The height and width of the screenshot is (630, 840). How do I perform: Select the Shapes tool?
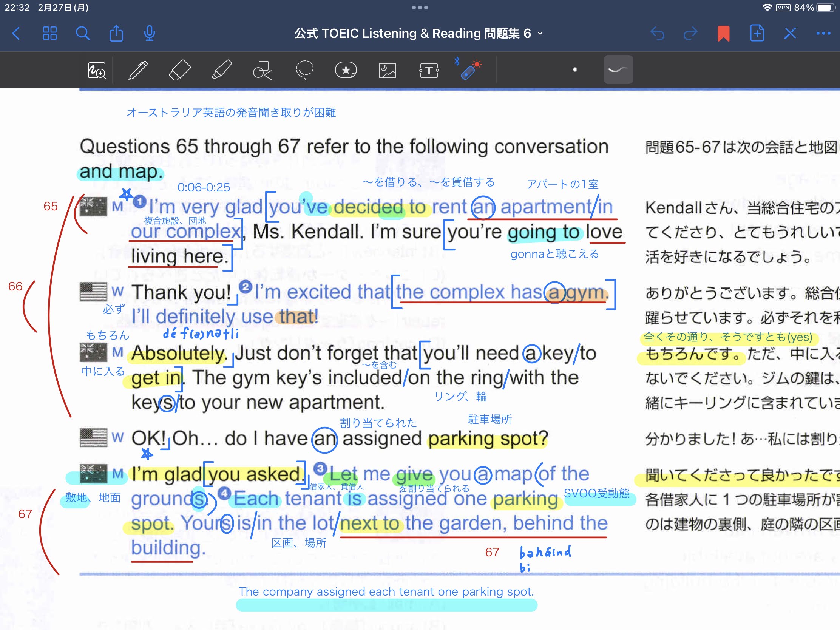(x=263, y=70)
